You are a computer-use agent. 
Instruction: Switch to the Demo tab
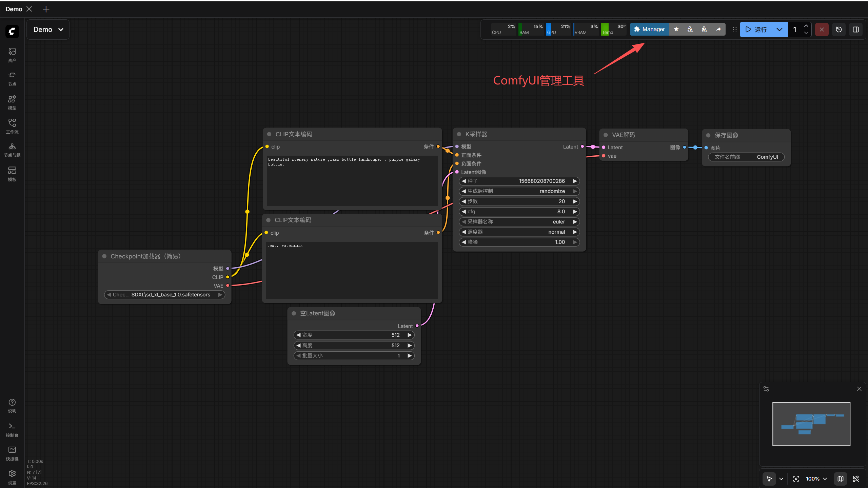pyautogui.click(x=14, y=9)
